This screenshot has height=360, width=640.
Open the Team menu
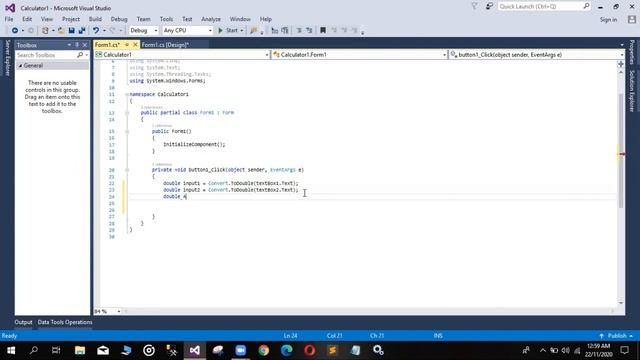coord(144,19)
